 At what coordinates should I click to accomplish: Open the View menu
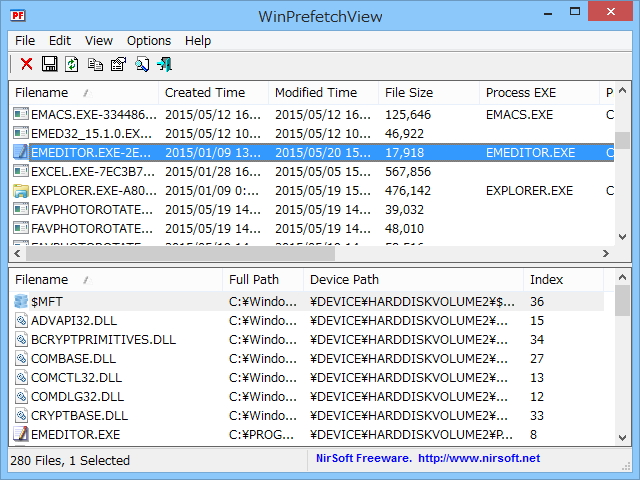coord(99,41)
